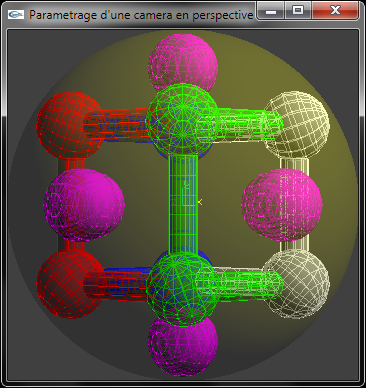This screenshot has width=366, height=388.
Task: Click the application icon in the title bar
Action: click(x=16, y=14)
